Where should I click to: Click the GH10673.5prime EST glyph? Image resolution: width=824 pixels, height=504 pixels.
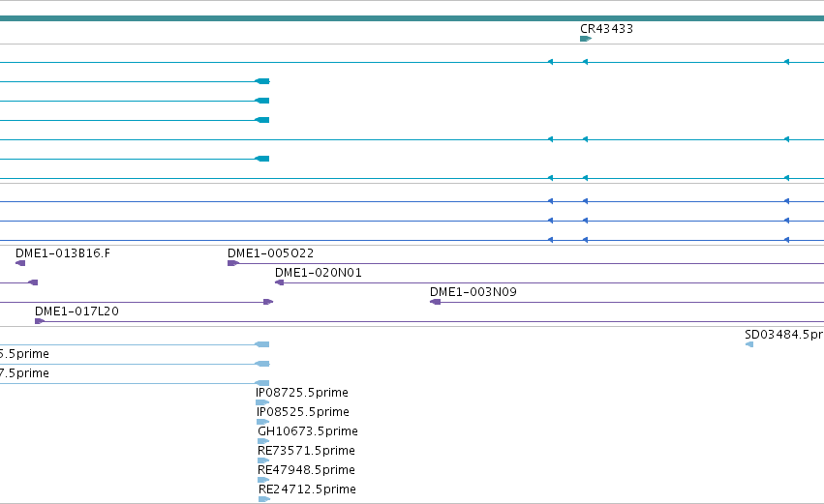tap(263, 441)
